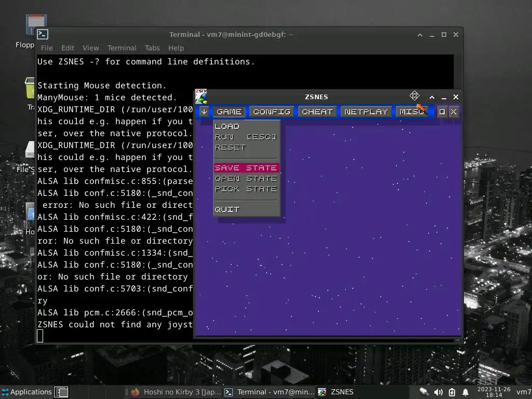Close the ZSNES window
This screenshot has width=532, height=399.
pos(456,97)
